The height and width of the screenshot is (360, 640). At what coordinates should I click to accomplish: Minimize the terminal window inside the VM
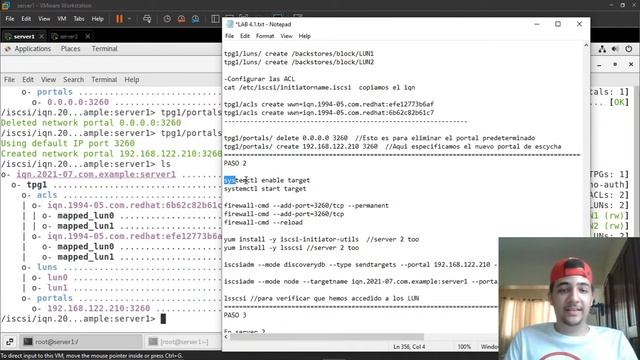pyautogui.click(x=599, y=64)
